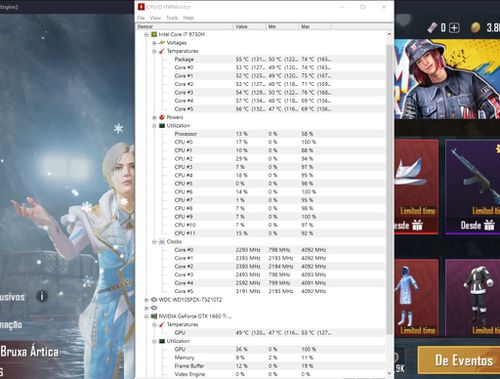Click the Sensor column header
This screenshot has width=500, height=379.
185,26
